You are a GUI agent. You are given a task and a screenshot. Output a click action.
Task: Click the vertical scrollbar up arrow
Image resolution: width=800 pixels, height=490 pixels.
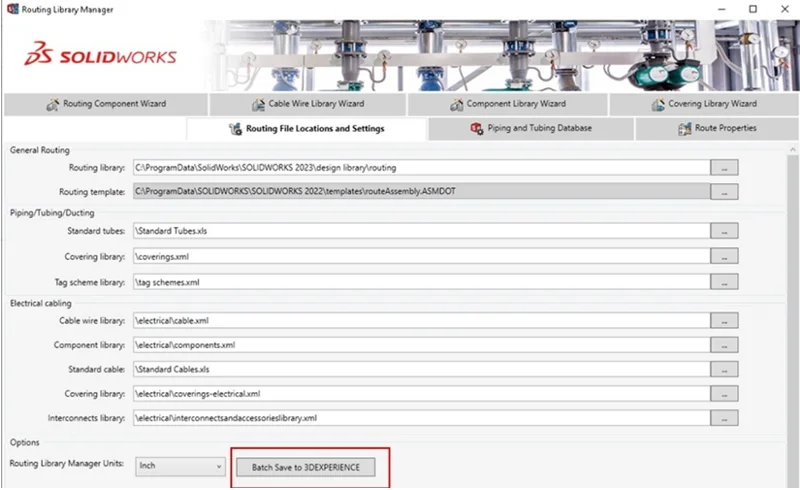pos(792,150)
